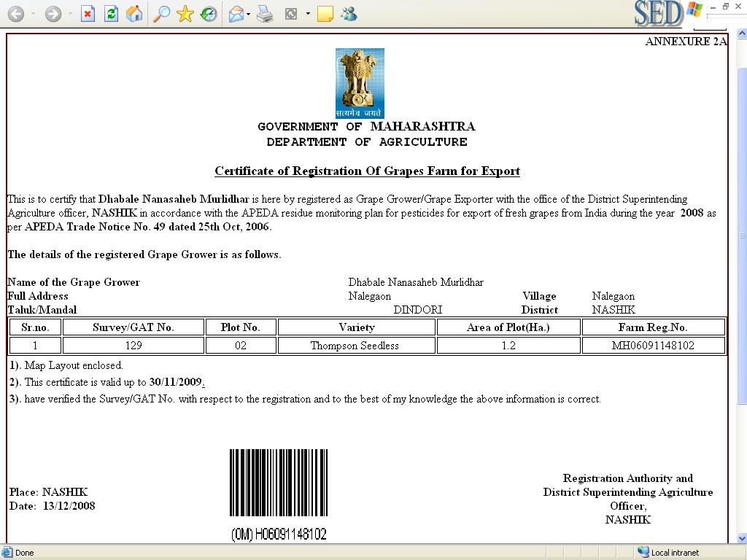Click the browser Back arrow button
747x560 pixels.
pos(16,14)
